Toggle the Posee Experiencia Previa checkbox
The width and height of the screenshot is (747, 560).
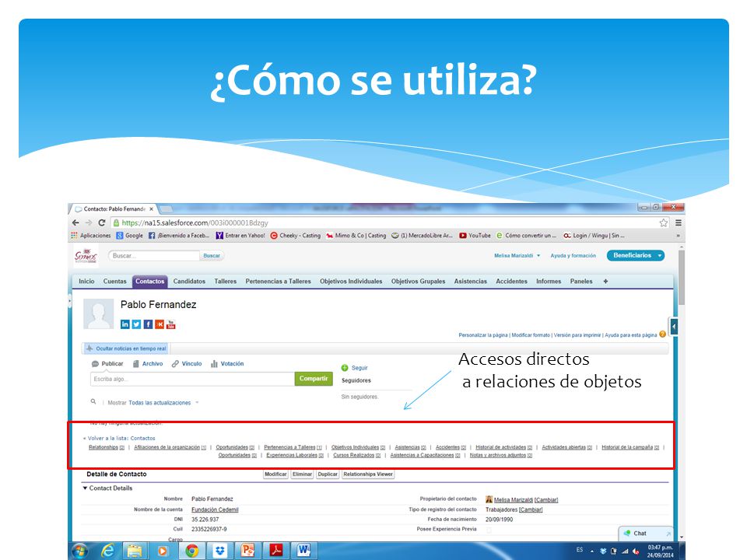[489, 530]
